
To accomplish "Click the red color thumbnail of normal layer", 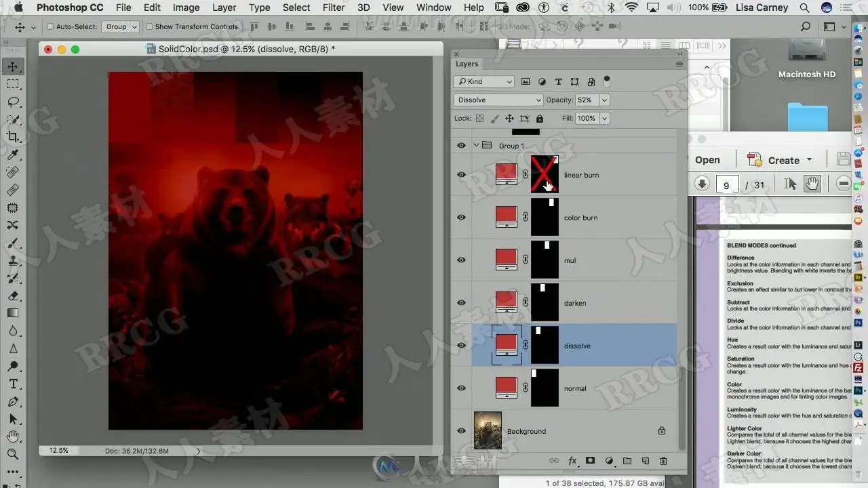I will (507, 387).
